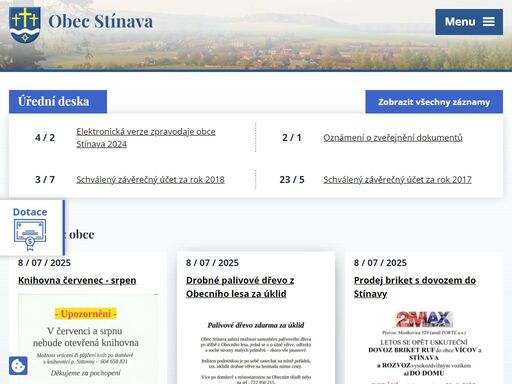Click the 2MAX briket flyer image
Screen dimensions: 512x384
pyautogui.click(x=424, y=346)
